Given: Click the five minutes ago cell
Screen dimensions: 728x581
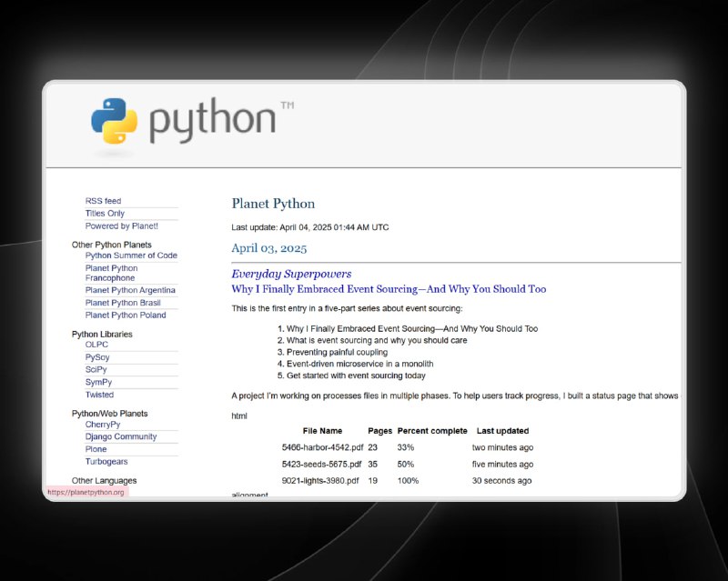Looking at the screenshot, I should (502, 464).
